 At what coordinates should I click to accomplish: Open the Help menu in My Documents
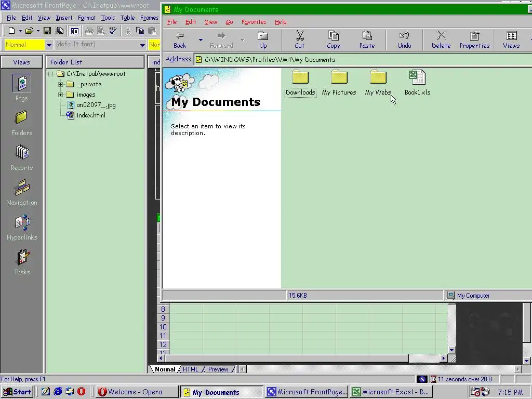click(281, 22)
